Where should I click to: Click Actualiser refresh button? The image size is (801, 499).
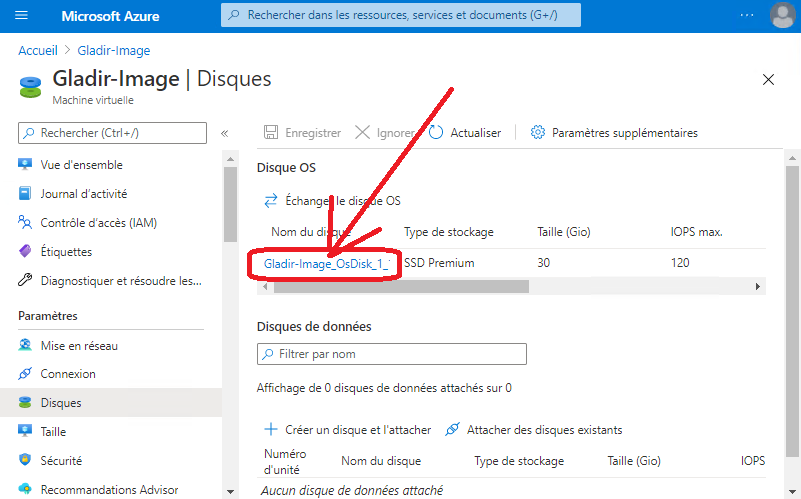[x=465, y=133]
